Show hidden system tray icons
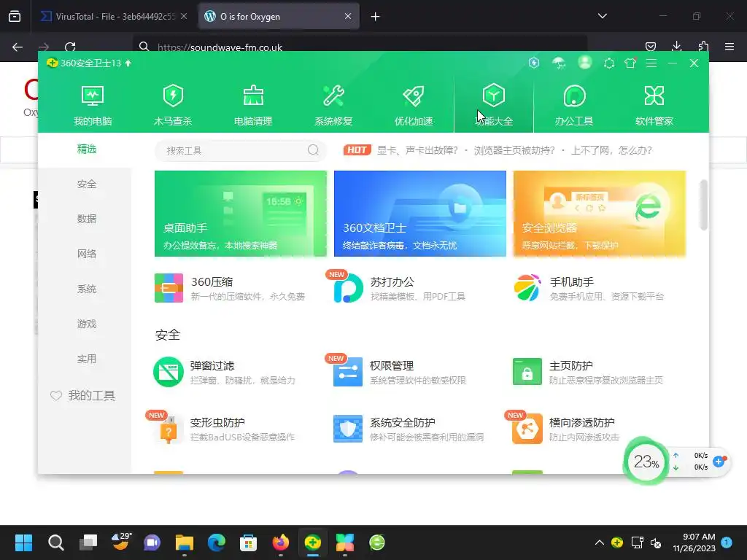Image resolution: width=747 pixels, height=560 pixels. coord(600,542)
